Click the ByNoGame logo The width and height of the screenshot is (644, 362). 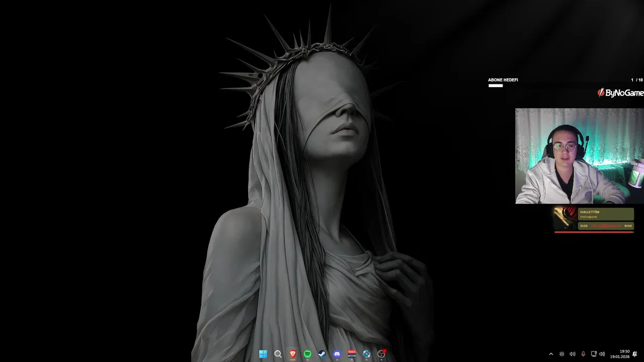[x=620, y=93]
